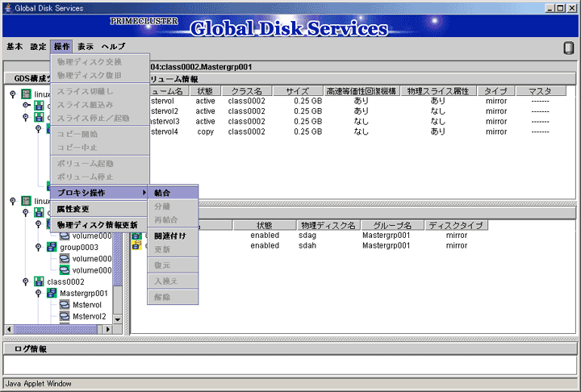
Task: Minimize the Global Disk Services window
Action: [550, 8]
